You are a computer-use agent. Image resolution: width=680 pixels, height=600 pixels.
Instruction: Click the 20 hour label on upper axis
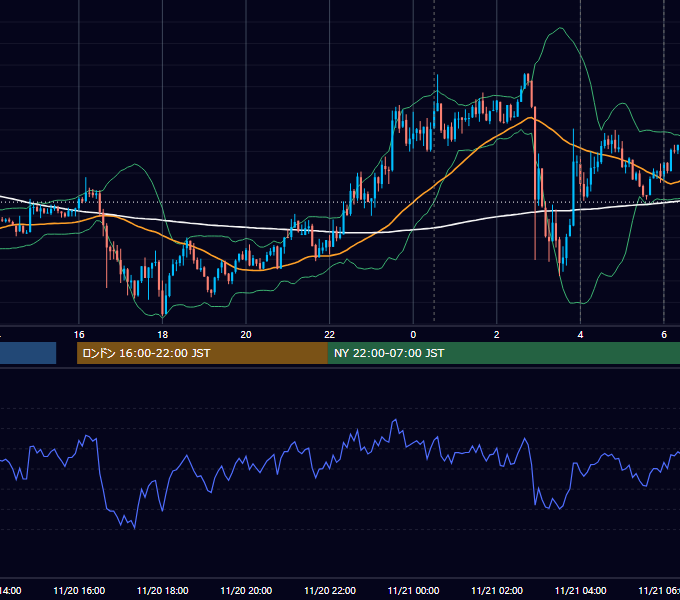(x=246, y=335)
